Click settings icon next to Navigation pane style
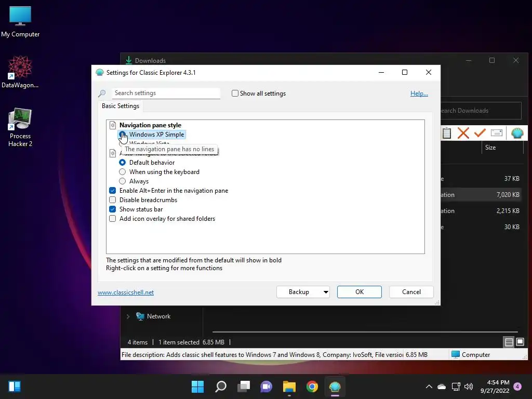This screenshot has width=532, height=399. [113, 125]
